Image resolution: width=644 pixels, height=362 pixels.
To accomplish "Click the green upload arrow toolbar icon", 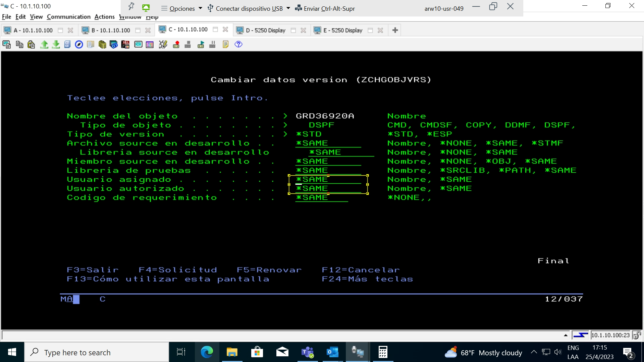I will point(44,44).
